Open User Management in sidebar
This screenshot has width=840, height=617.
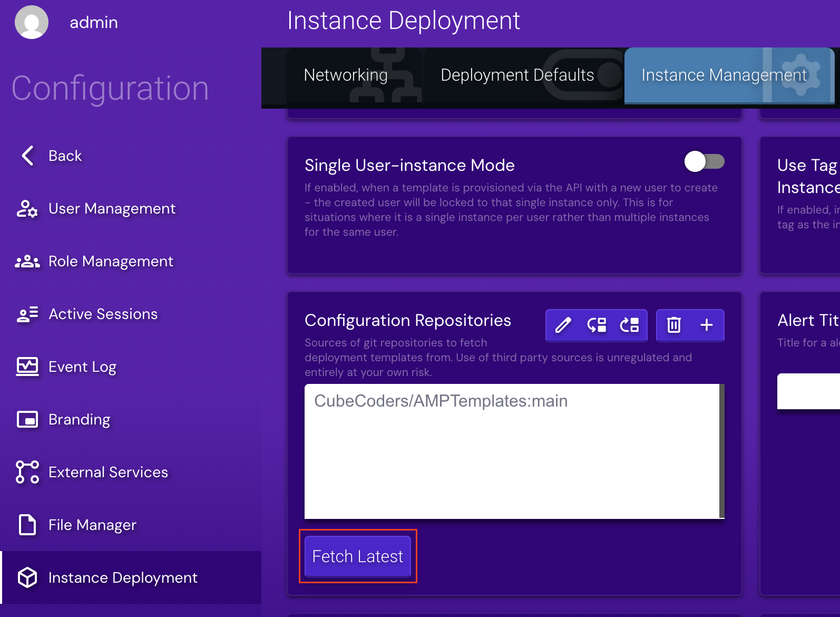[x=112, y=209]
